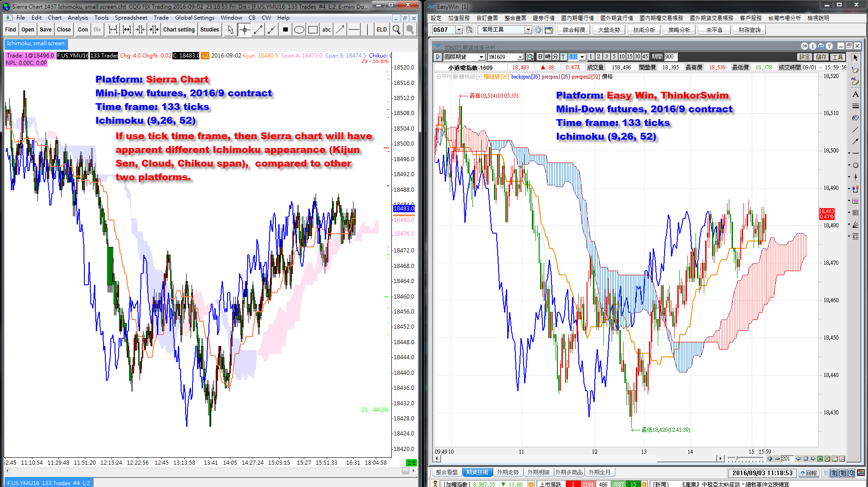The image size is (868, 487).
Task: Activate the crosshair chart values tool
Action: 245,30
